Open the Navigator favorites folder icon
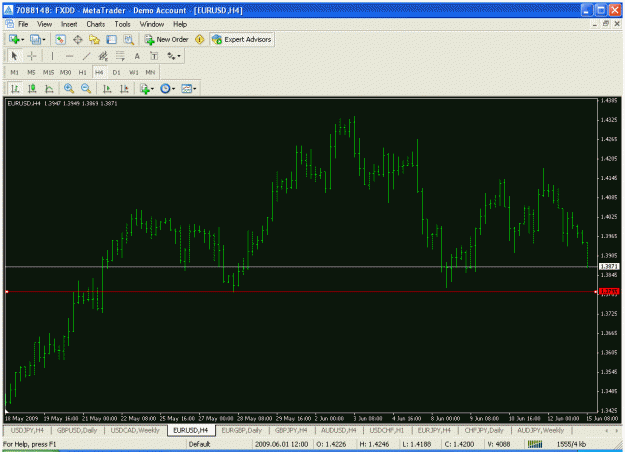 [94, 39]
